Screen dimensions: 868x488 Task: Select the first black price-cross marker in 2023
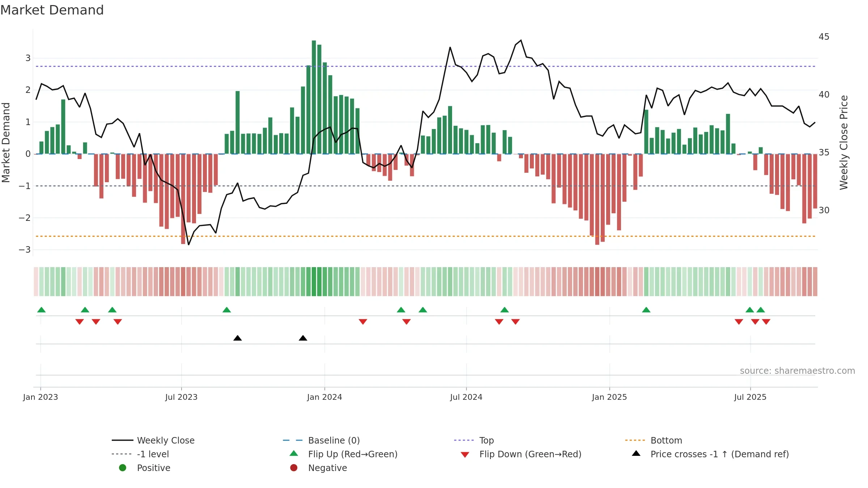pos(238,338)
